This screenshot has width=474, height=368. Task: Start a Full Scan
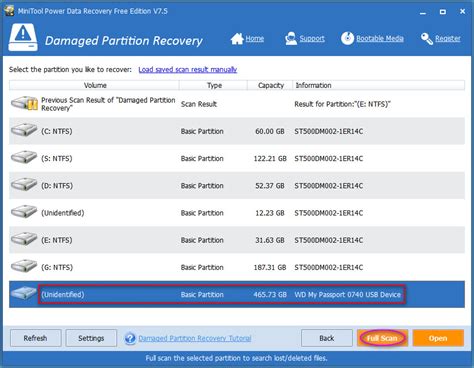382,338
